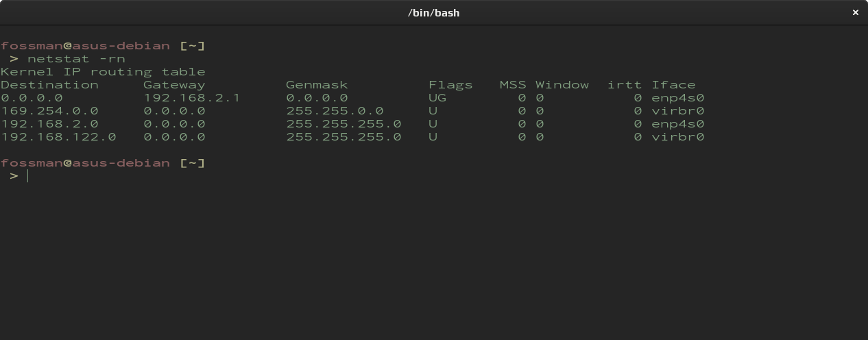Click the gateway address 192.168.2.1

192,98
